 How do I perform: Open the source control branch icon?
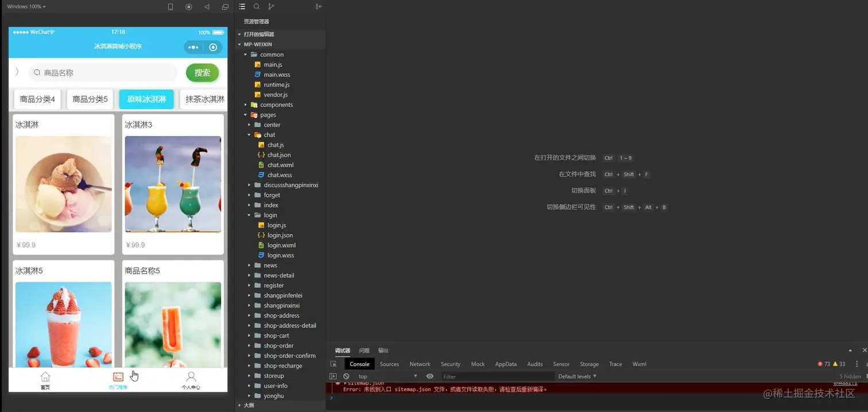(271, 6)
